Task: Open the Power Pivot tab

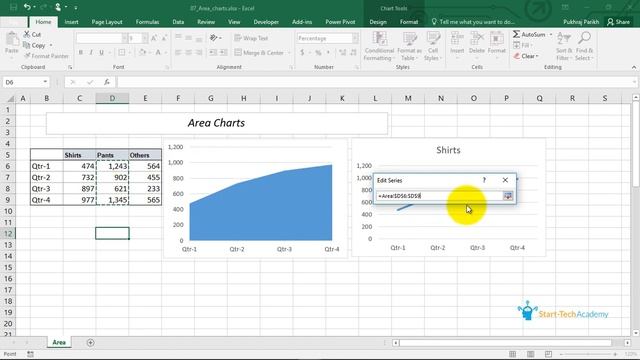Action: [x=340, y=22]
